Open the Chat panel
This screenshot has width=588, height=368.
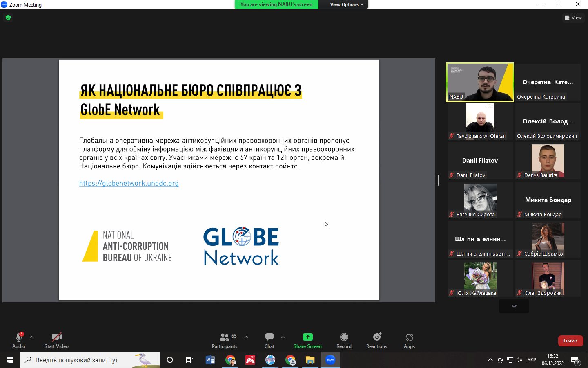[x=269, y=340]
